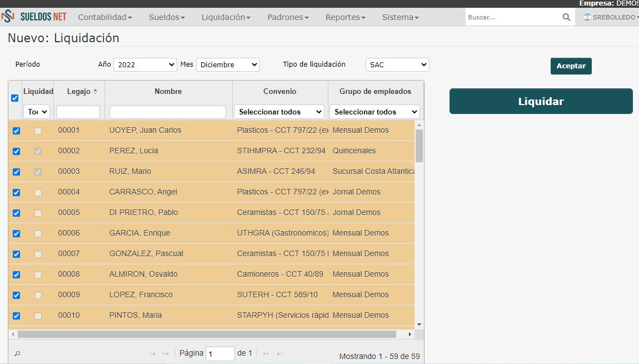Click the grid search magnifier icon at bottom left
639x364 pixels.
tap(17, 354)
